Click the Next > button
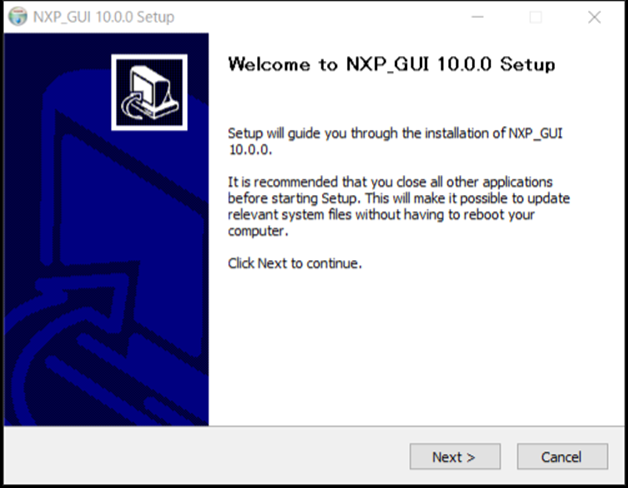This screenshot has width=628, height=488. pyautogui.click(x=454, y=457)
